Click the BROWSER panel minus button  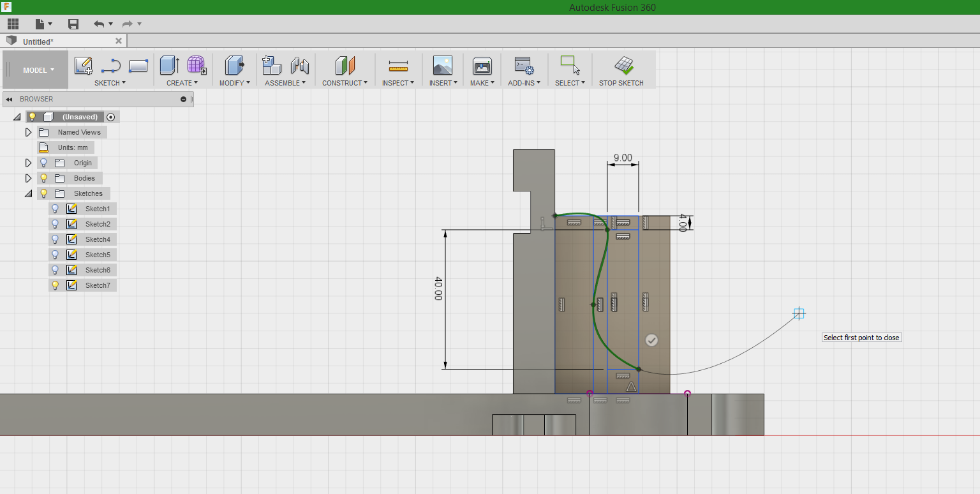(184, 99)
